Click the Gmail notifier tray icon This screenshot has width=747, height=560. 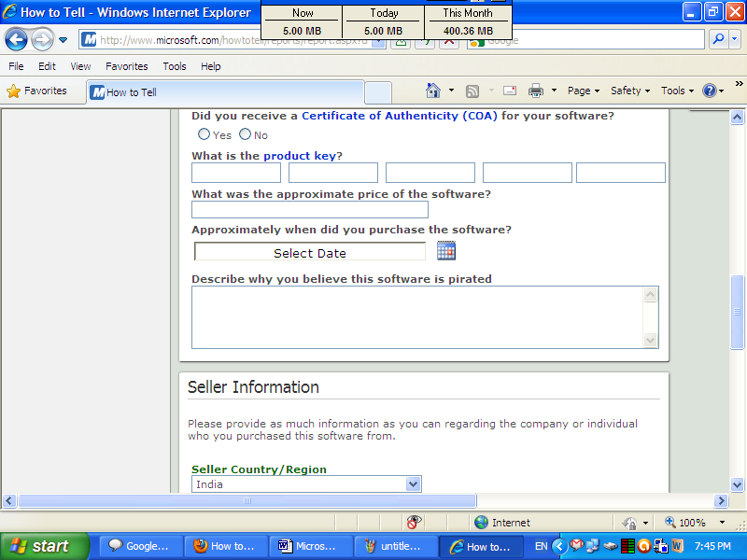pos(576,545)
